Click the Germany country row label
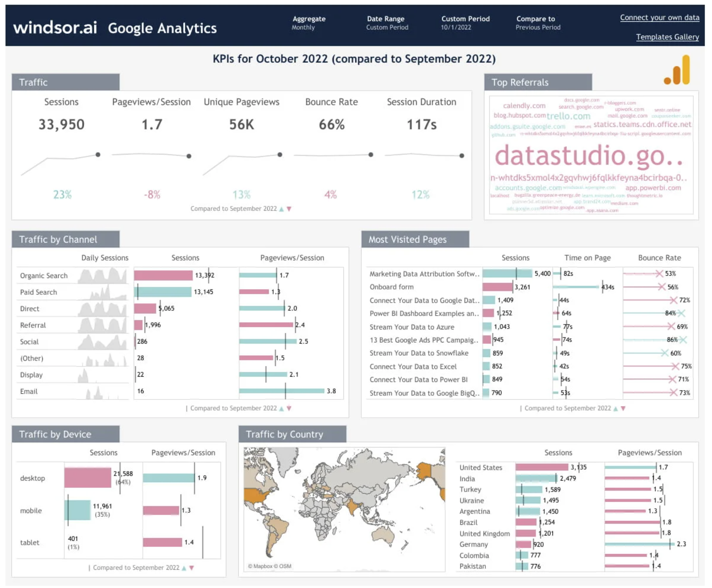The width and height of the screenshot is (712, 588). (474, 545)
